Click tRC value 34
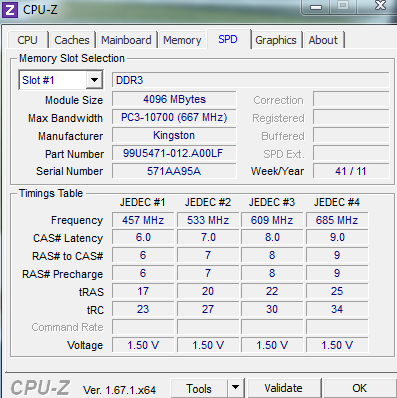 pyautogui.click(x=337, y=309)
